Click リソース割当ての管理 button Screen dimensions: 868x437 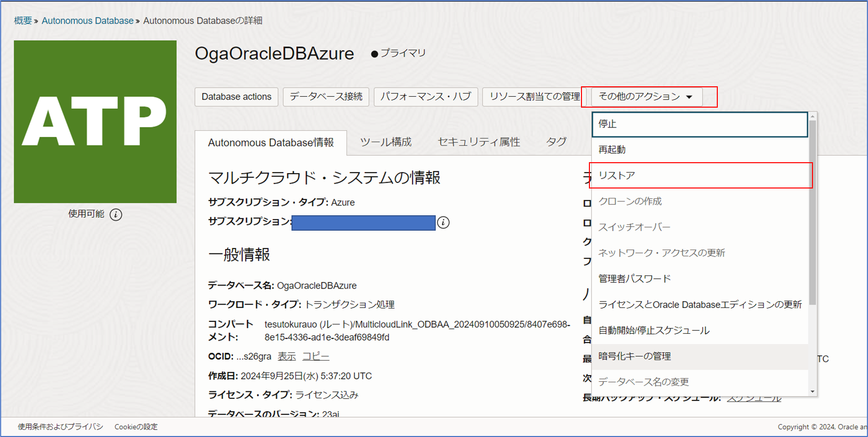(x=534, y=97)
